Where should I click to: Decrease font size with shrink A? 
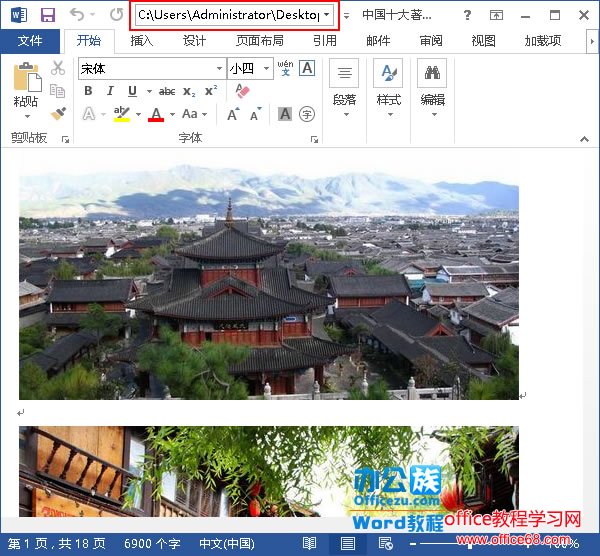point(255,114)
